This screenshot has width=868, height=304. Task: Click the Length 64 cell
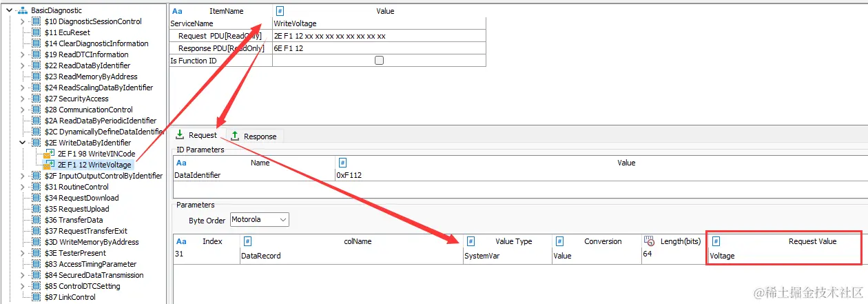click(674, 255)
